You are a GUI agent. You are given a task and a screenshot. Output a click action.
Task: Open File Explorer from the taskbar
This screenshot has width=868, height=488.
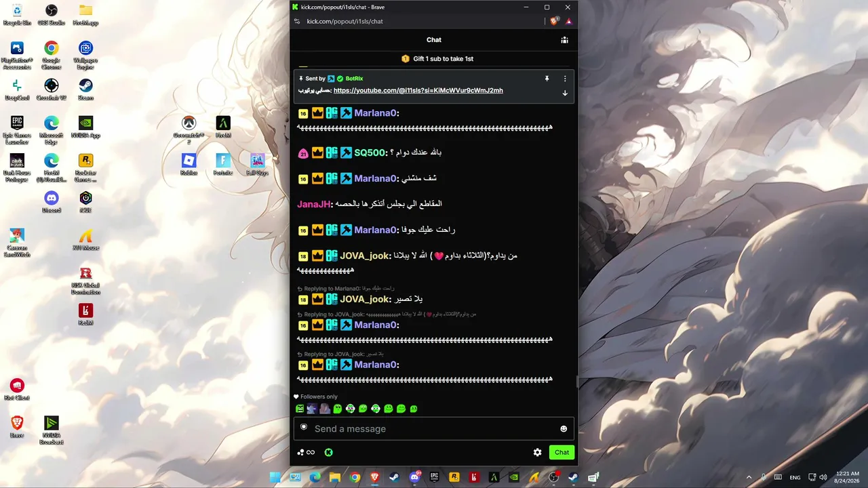(334, 478)
